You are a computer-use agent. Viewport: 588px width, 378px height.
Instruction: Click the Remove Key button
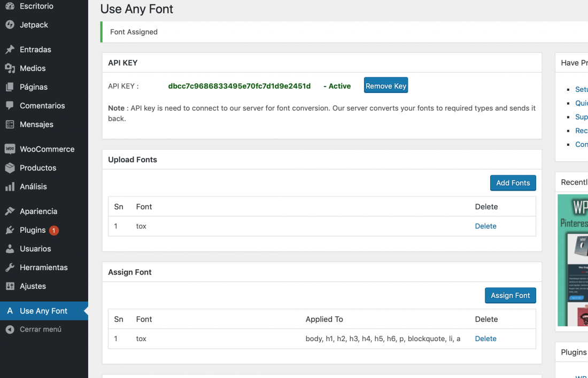click(x=386, y=85)
